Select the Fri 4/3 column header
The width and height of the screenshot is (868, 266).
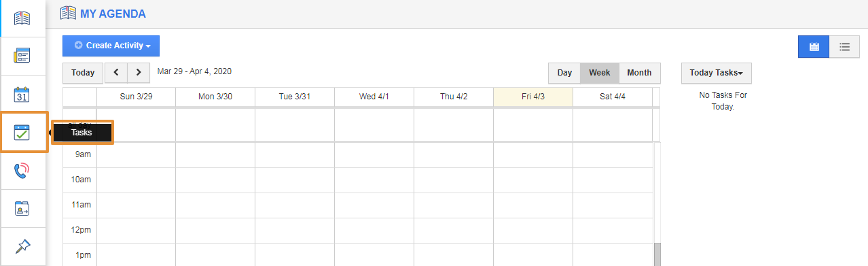click(533, 97)
